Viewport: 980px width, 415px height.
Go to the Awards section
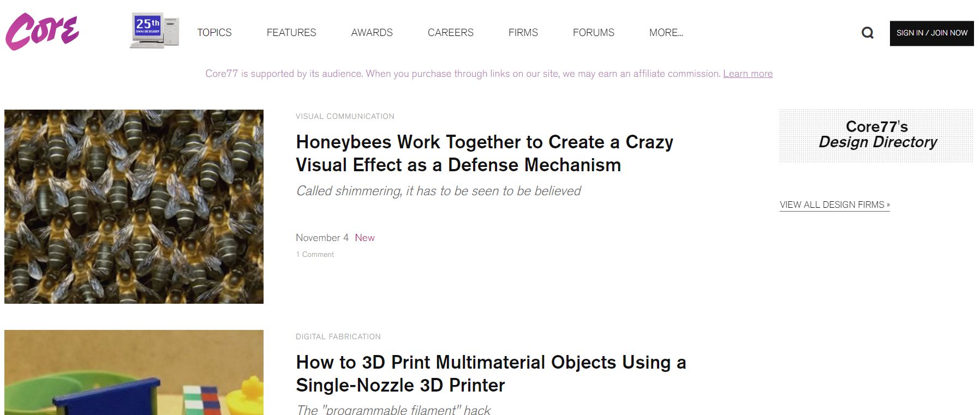372,33
